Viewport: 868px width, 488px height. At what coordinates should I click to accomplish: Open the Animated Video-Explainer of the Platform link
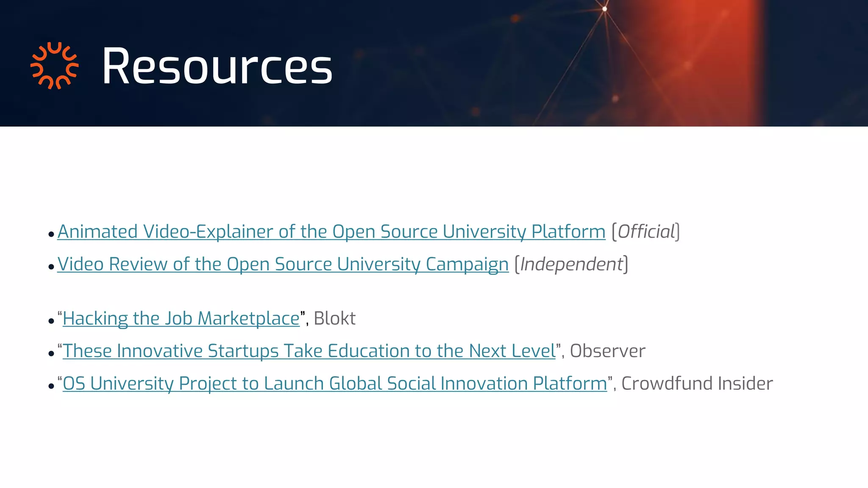point(331,232)
